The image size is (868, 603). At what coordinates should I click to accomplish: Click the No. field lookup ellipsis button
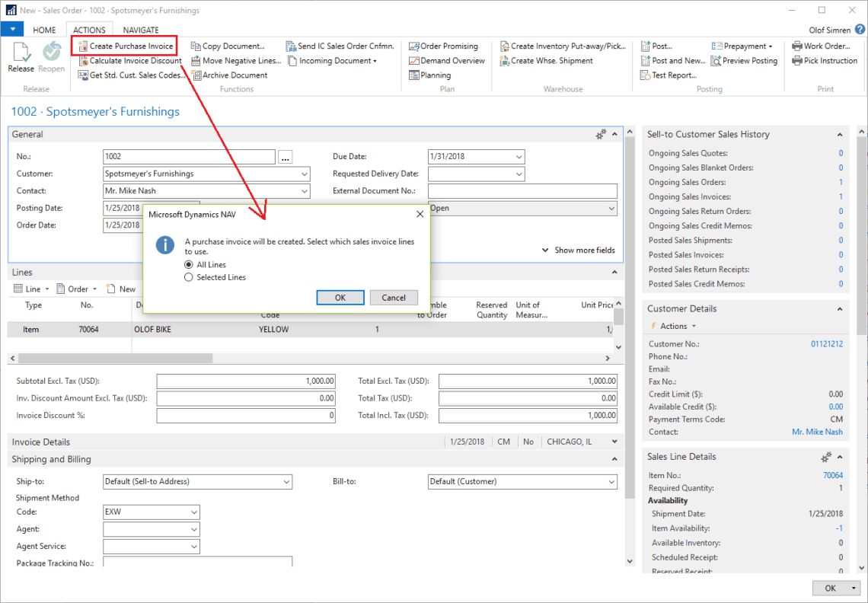click(285, 158)
